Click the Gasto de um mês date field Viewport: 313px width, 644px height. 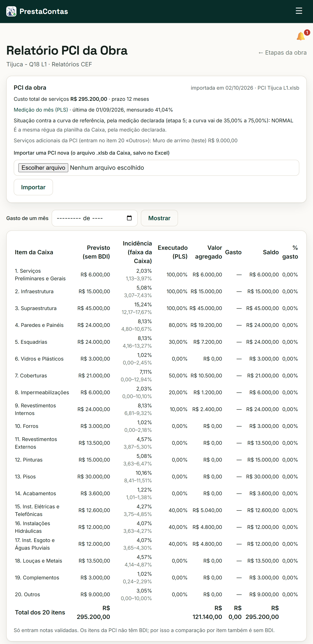95,218
